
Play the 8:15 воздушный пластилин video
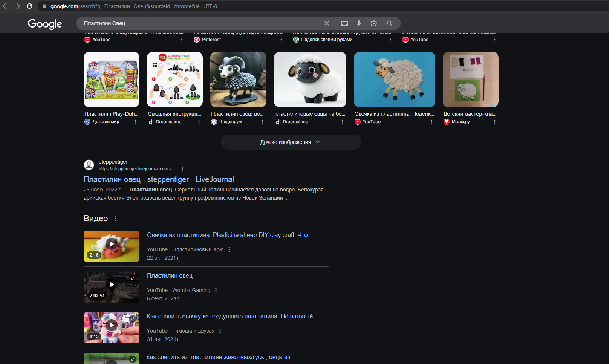(x=112, y=327)
